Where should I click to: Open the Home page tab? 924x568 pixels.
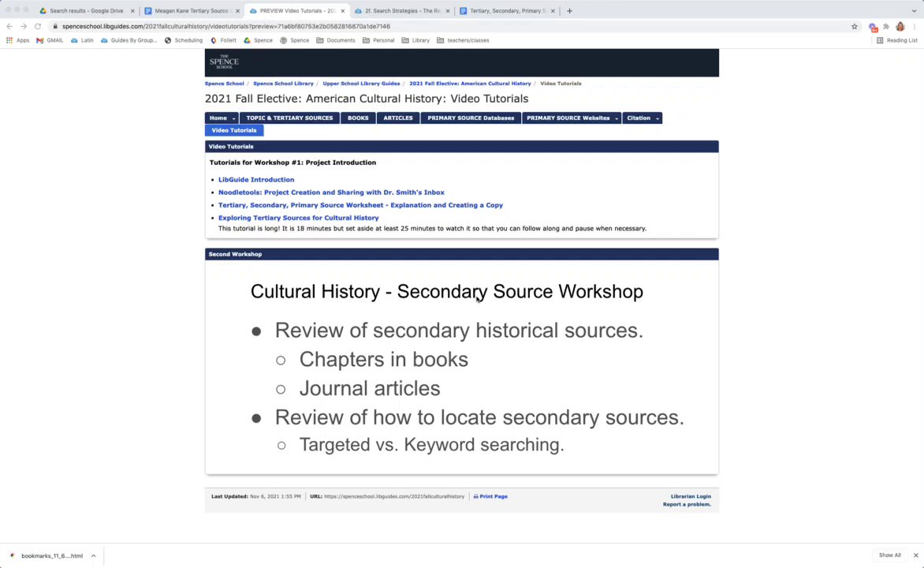218,118
